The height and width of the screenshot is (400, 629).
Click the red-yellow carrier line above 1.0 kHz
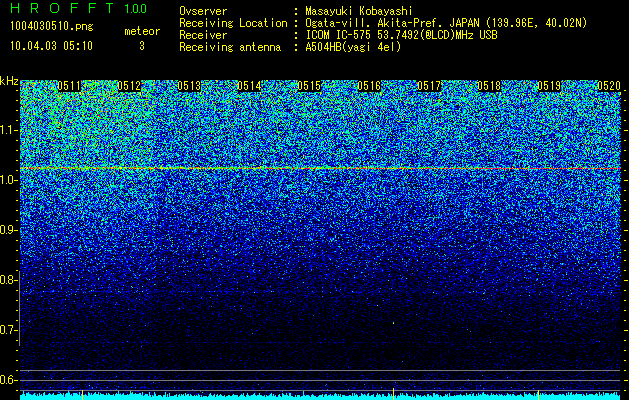coord(321,168)
